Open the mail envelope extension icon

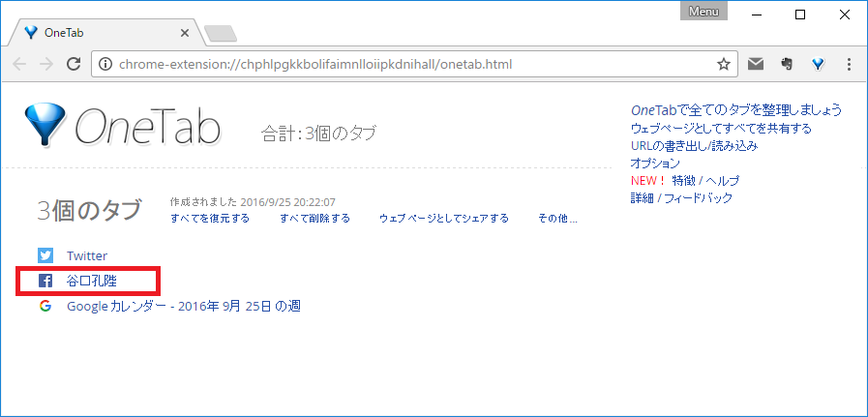tap(756, 65)
